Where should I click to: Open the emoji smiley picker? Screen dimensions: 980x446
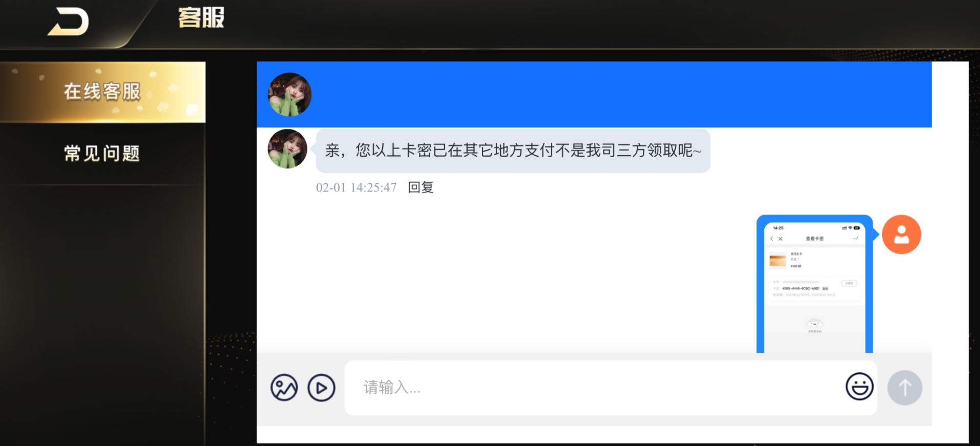(x=859, y=387)
